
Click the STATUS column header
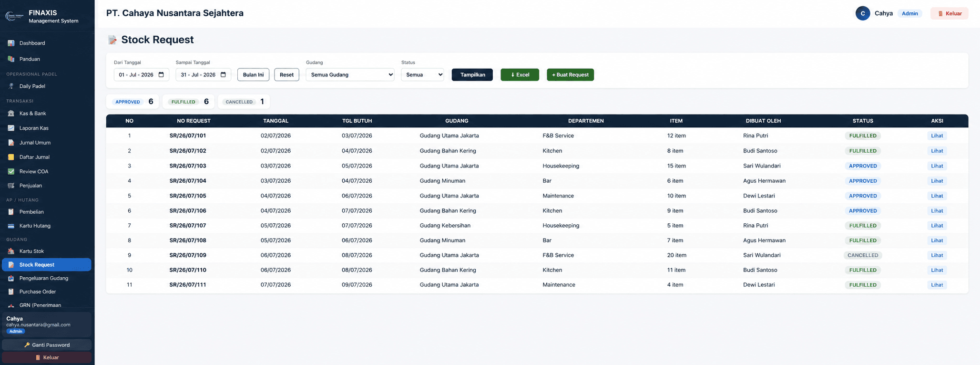click(863, 121)
